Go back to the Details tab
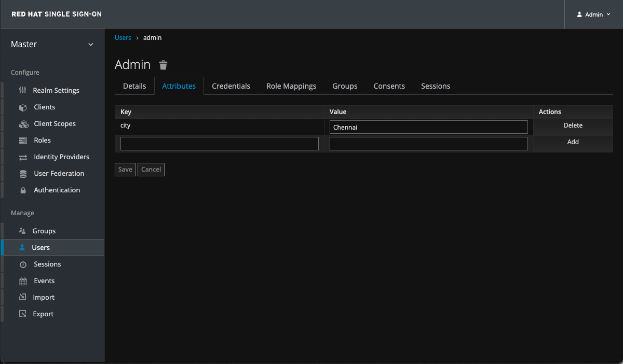Screen dimensions: 623x364 134,86
